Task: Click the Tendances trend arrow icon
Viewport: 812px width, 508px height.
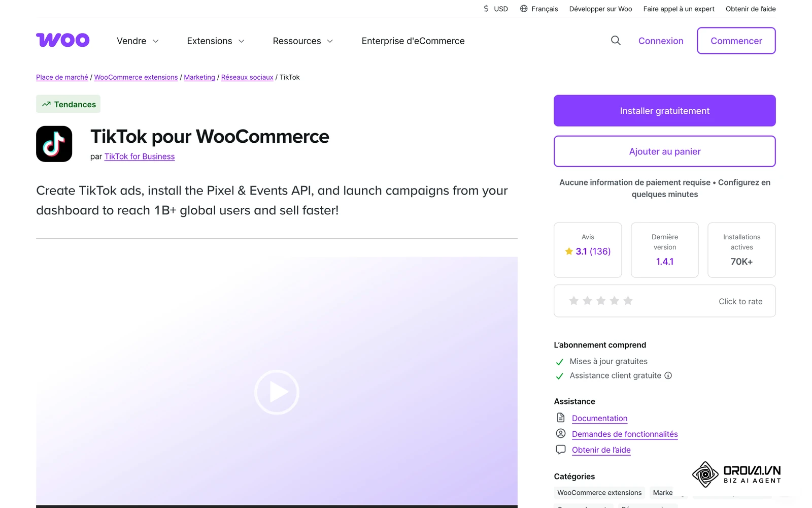Action: 46,104
